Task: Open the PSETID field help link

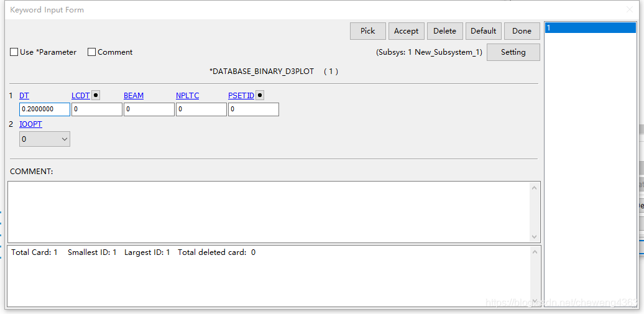Action: [x=241, y=96]
